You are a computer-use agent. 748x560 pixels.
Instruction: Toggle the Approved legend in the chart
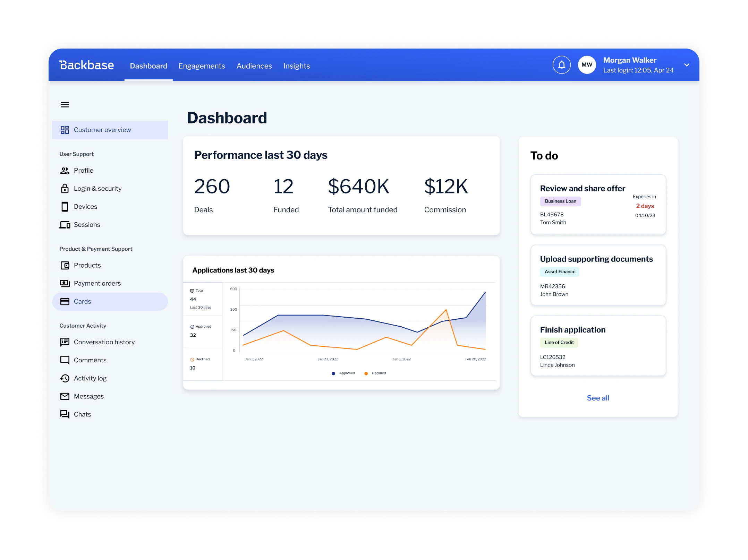tap(343, 373)
